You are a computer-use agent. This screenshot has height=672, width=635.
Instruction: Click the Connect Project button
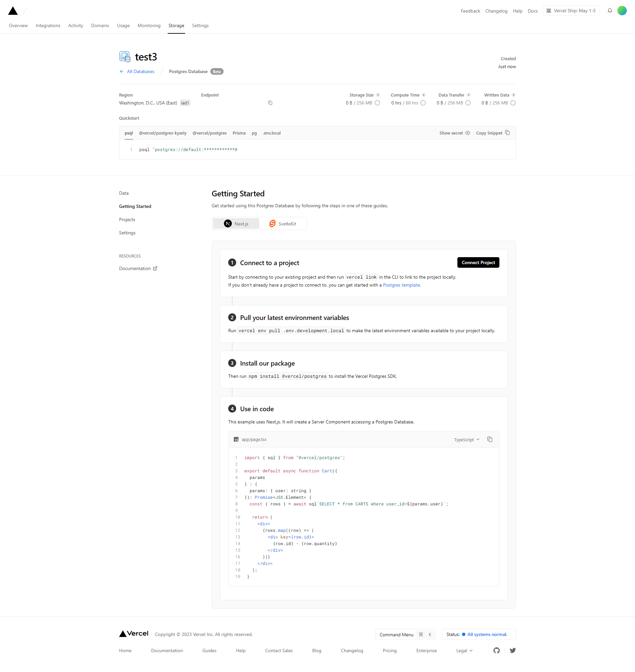pos(478,262)
